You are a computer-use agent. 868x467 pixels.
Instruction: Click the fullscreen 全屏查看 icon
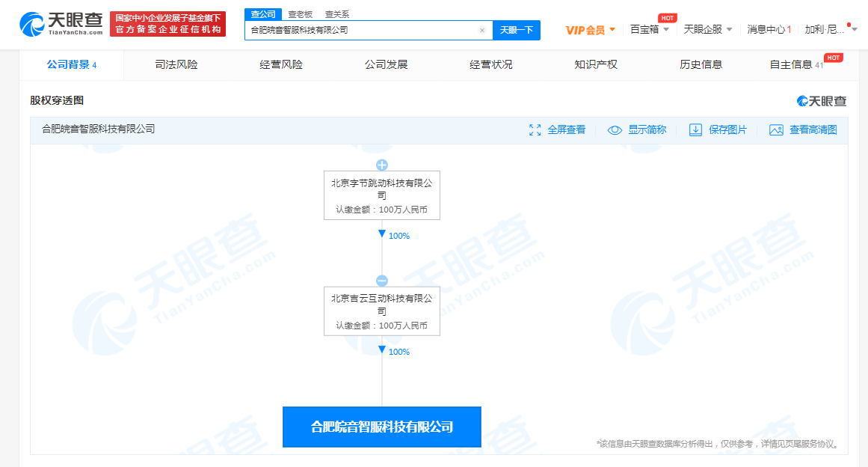pos(535,130)
